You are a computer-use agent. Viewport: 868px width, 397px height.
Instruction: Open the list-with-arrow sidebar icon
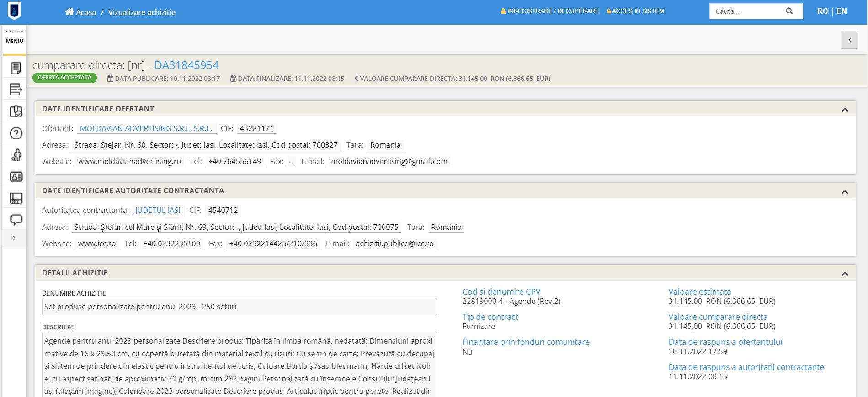pyautogui.click(x=16, y=90)
